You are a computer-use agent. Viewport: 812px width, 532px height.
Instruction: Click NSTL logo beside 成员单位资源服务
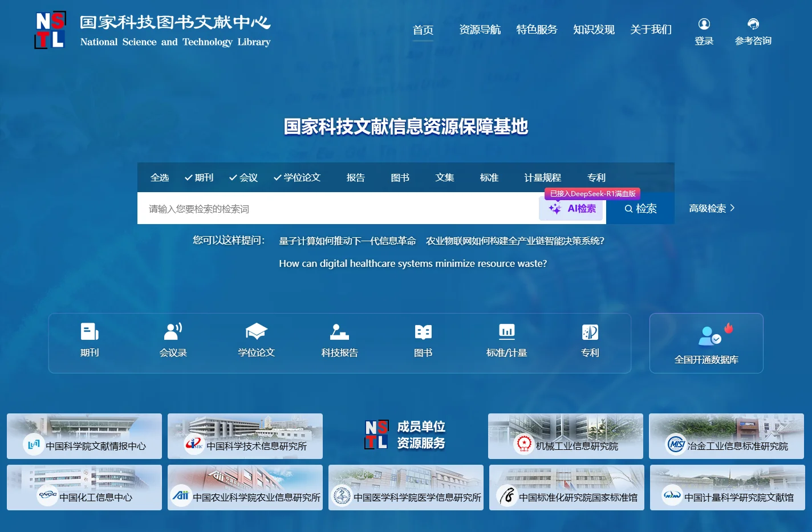pyautogui.click(x=377, y=434)
